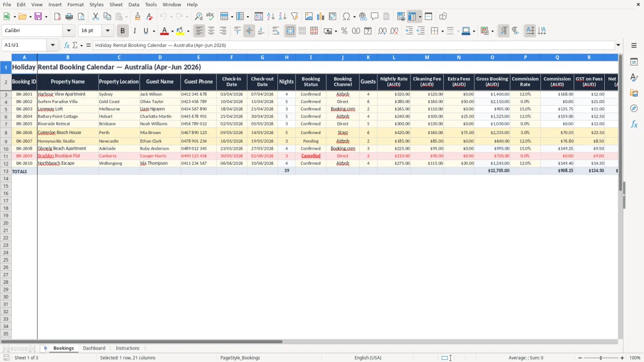644x362 pixels.
Task: Show draw functions shapes icon
Action: [x=443, y=17]
